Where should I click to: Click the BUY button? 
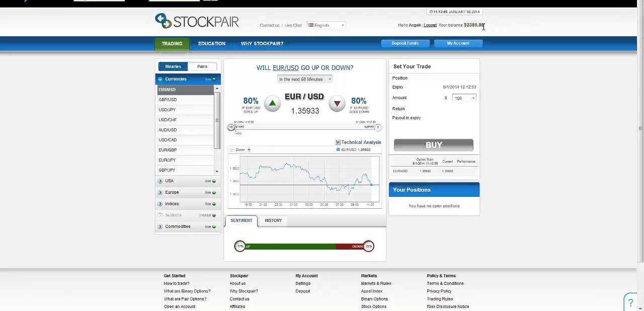(434, 145)
